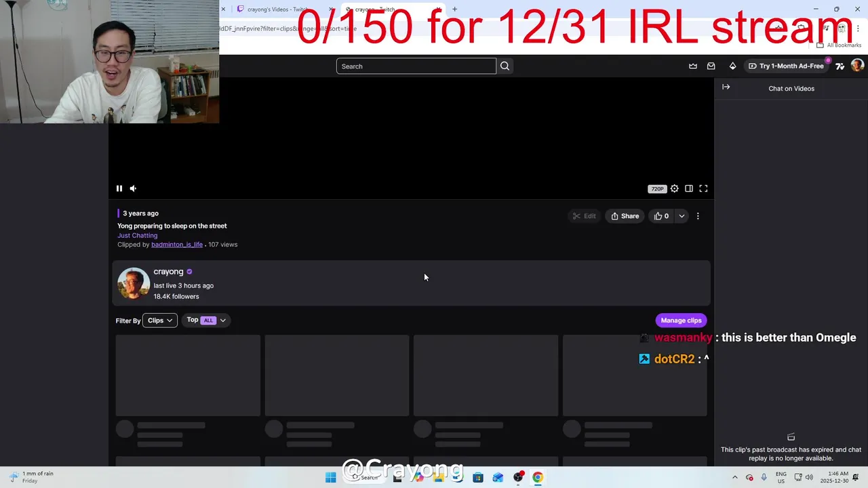Open the notifications inbox icon
Screen dimensions: 868x488
pyautogui.click(x=711, y=66)
